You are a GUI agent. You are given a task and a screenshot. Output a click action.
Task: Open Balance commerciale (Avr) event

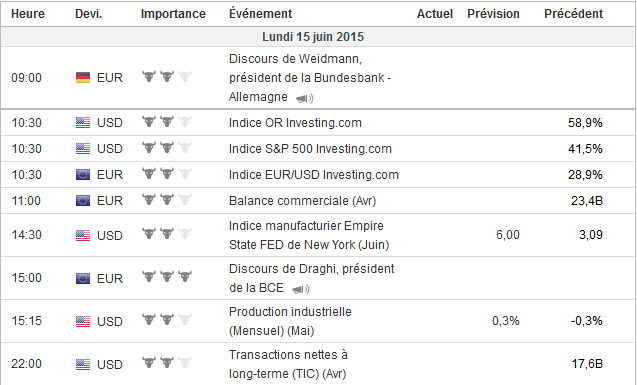[x=302, y=201]
